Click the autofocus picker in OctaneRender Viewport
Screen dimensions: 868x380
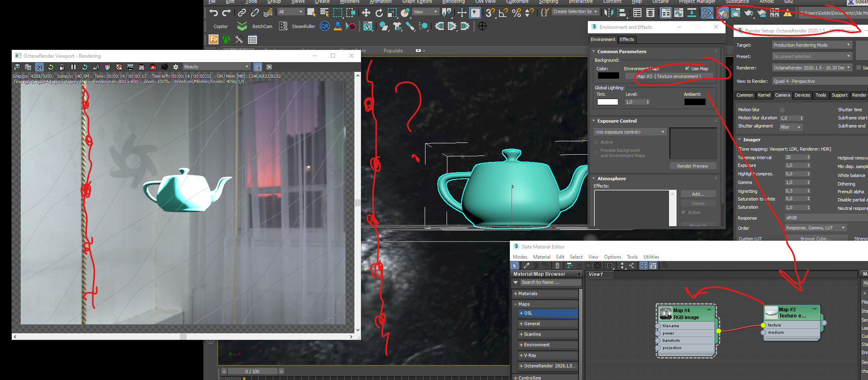(96, 67)
